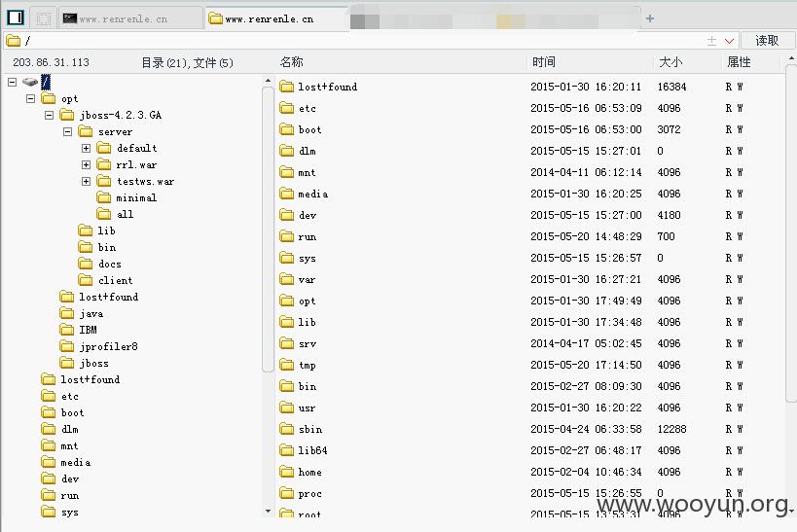Select minimal folder in tree

point(127,197)
